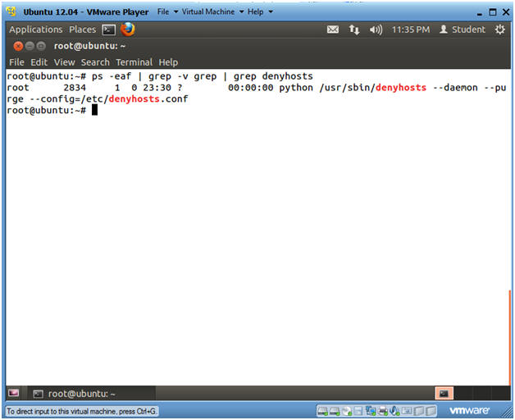Viewport: 515px width, 420px height.
Task: Click the first hard disk device icon
Action: pos(322,411)
